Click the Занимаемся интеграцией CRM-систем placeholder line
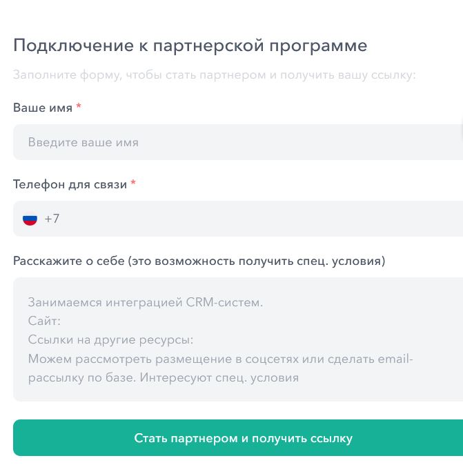 [146, 302]
